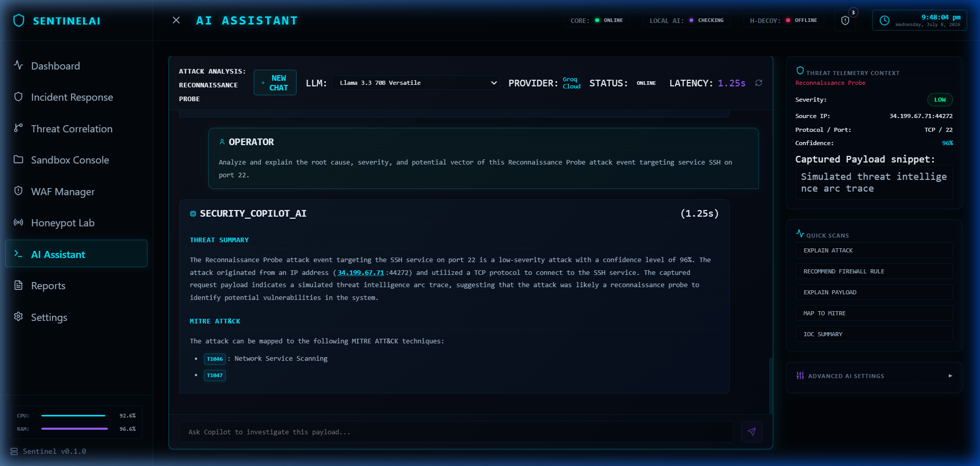Open Threat Correlation section

[x=77, y=129]
